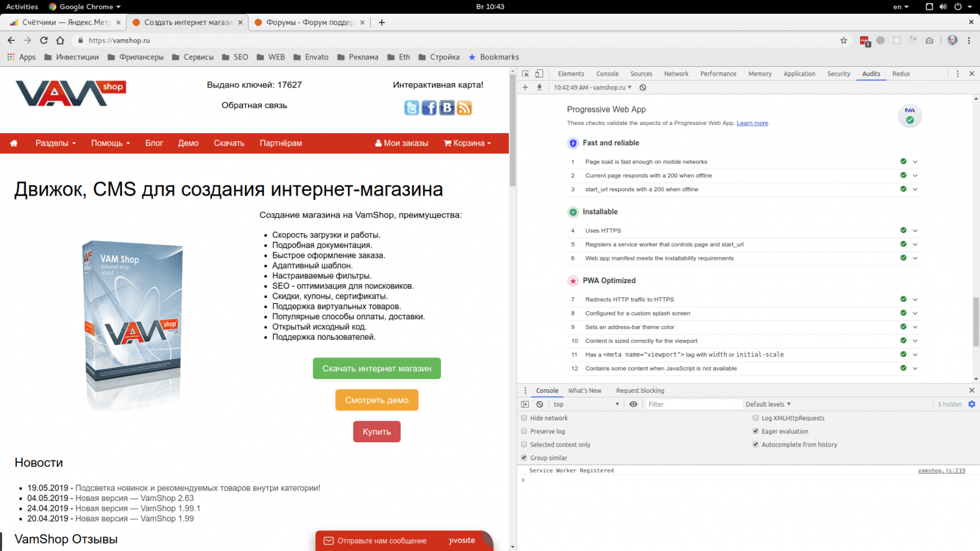Clear the console
This screenshot has height=551, width=980.
[540, 404]
